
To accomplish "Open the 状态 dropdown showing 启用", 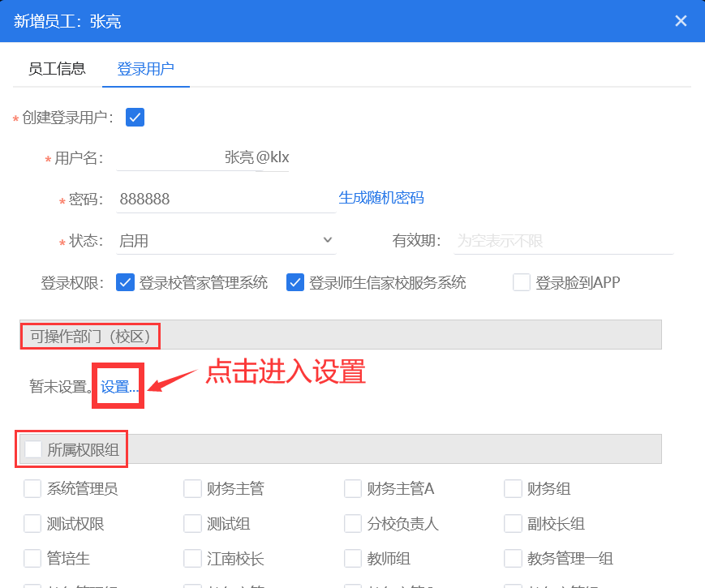I will pos(226,240).
